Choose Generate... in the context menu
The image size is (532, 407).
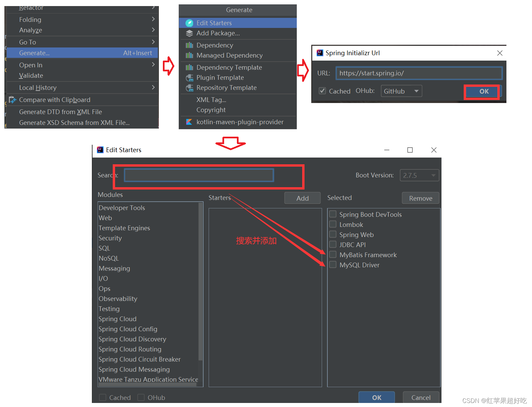(82, 53)
